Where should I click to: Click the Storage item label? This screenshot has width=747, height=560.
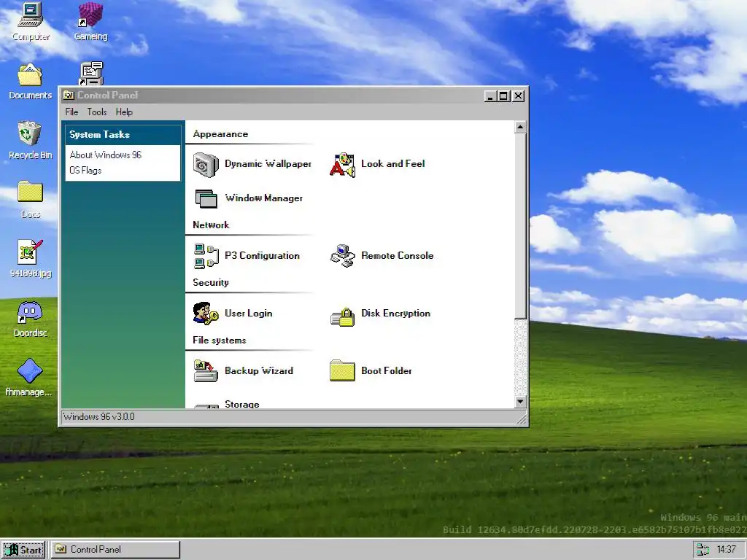[242, 404]
